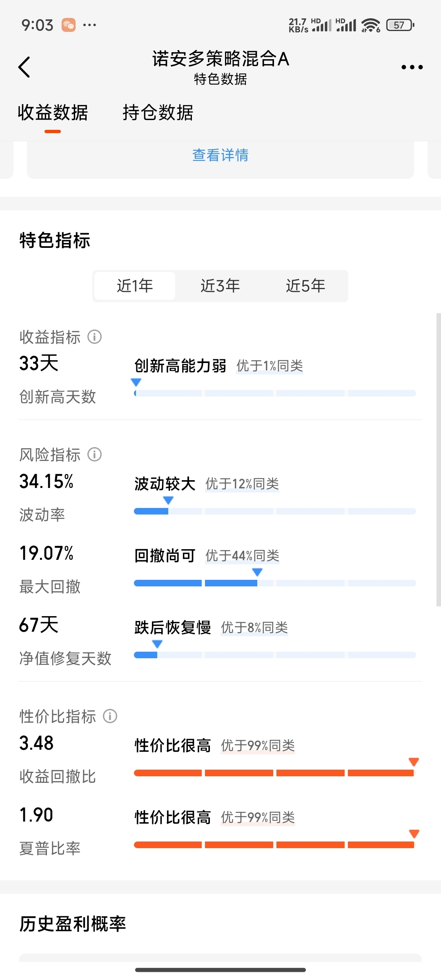Image resolution: width=441 pixels, height=980 pixels.
Task: Switch to the 收益数据 tab
Action: pos(53,112)
